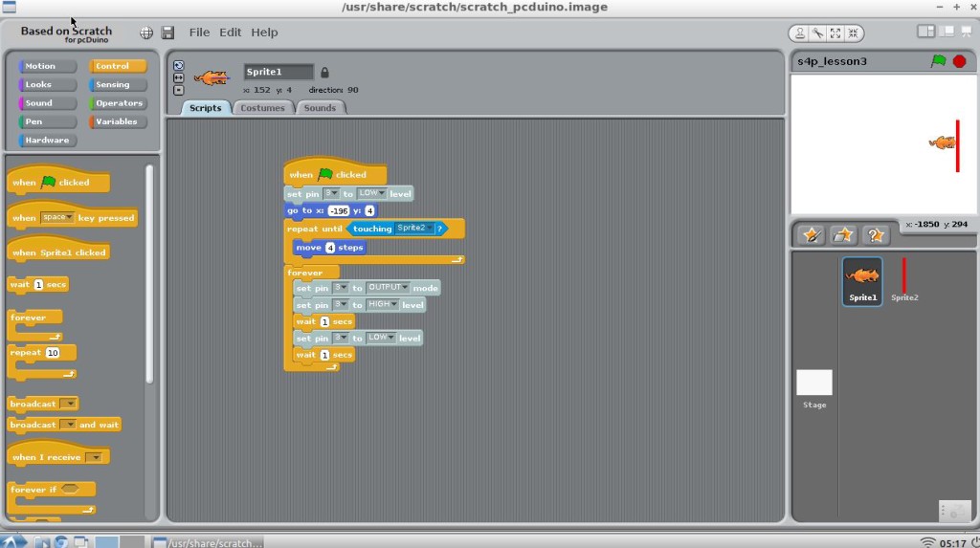Open the broadcast block message dropdown
The width and height of the screenshot is (980, 548).
pos(69,404)
